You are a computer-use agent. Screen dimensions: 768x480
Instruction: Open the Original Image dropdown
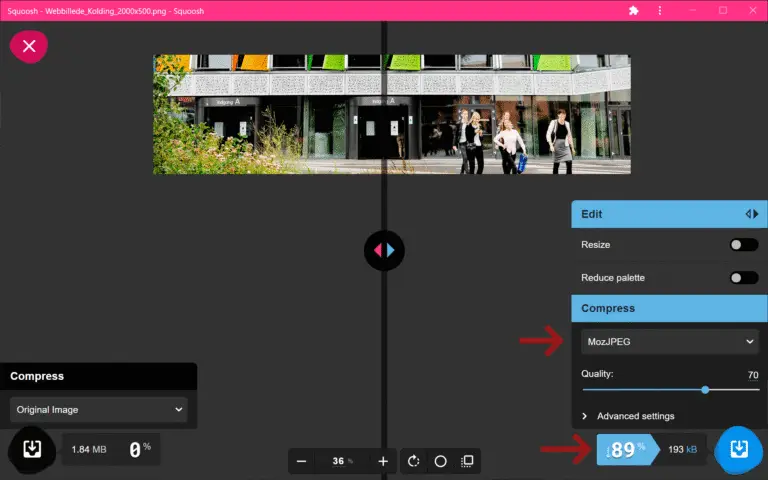[98, 409]
